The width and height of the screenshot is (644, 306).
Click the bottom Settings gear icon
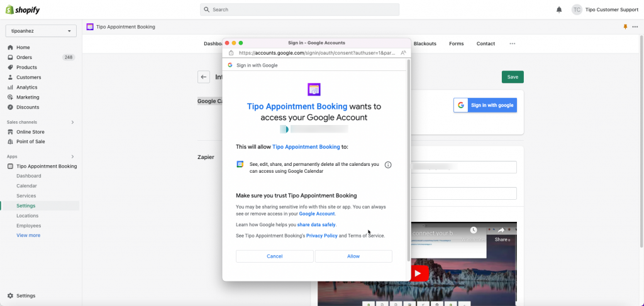coord(10,296)
